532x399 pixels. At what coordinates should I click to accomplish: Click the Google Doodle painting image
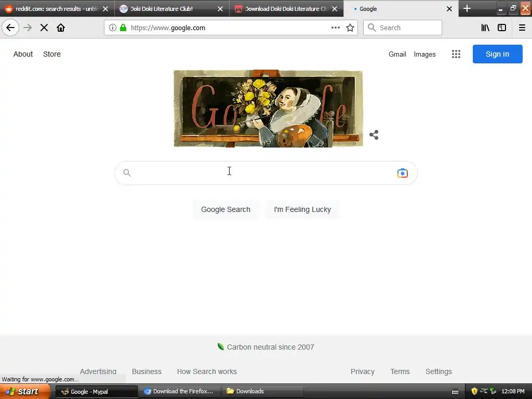(268, 109)
